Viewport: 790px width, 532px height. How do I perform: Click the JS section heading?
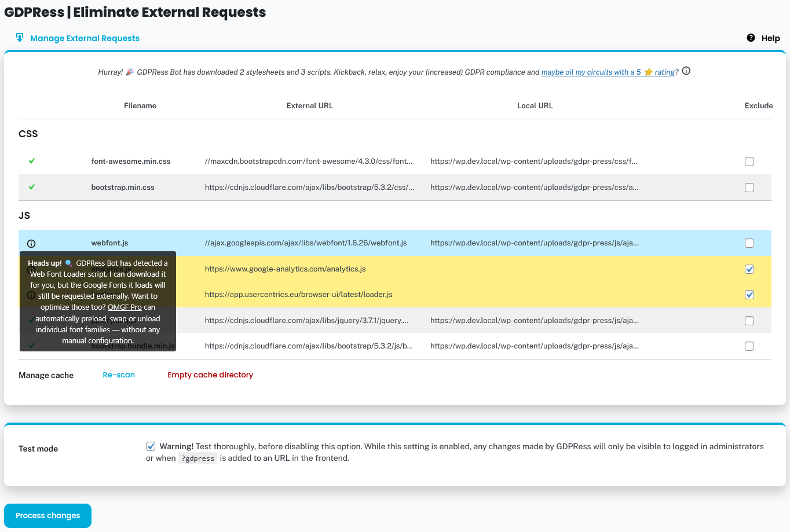tap(24, 215)
